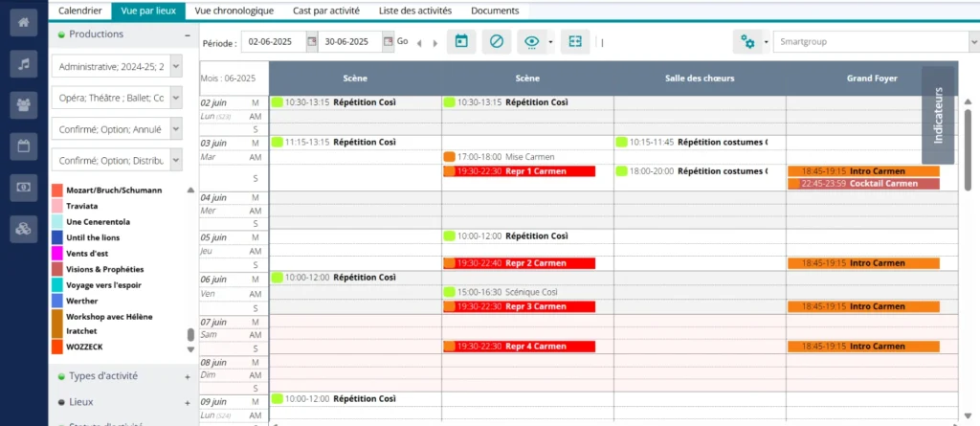Image resolution: width=980 pixels, height=426 pixels.
Task: Click the crossed-circle toolbar icon
Action: tap(496, 42)
